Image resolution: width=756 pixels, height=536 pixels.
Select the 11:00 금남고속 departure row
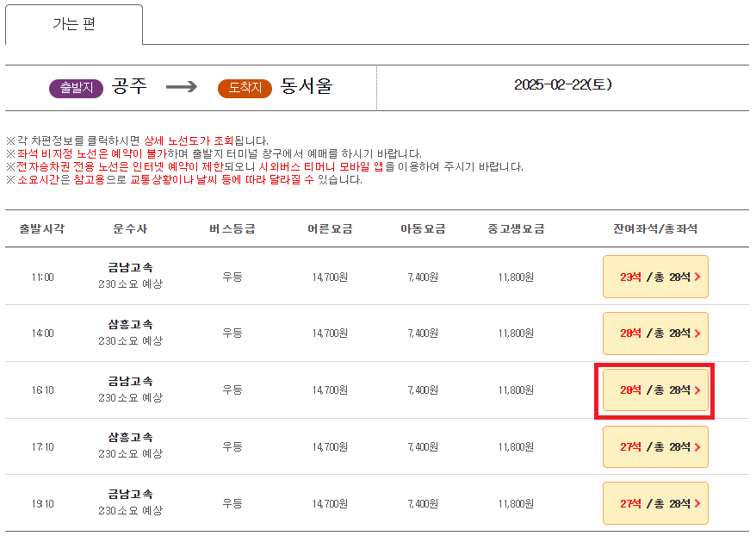[258, 277]
